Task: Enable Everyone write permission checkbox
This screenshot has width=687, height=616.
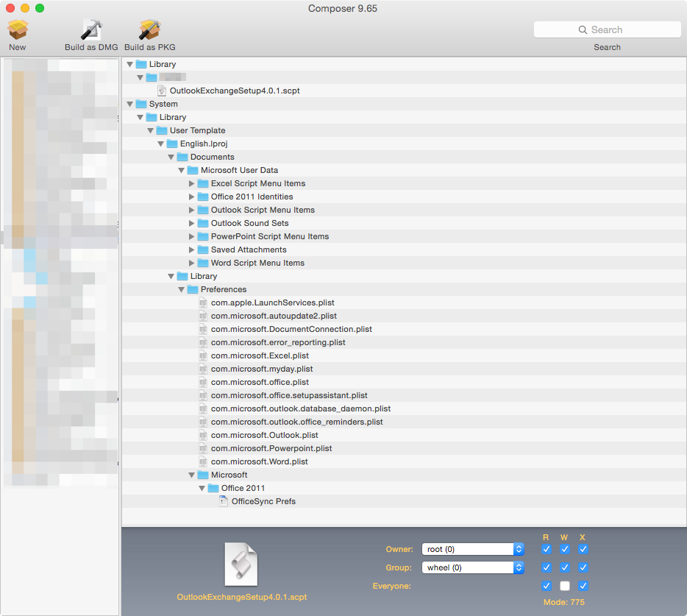Action: (565, 586)
